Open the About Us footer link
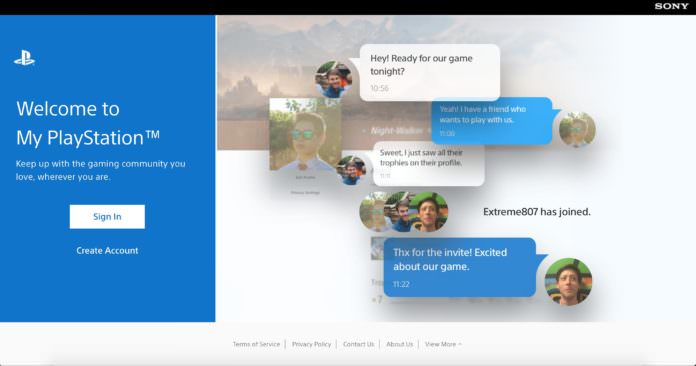Image resolution: width=696 pixels, height=366 pixels. (x=399, y=344)
